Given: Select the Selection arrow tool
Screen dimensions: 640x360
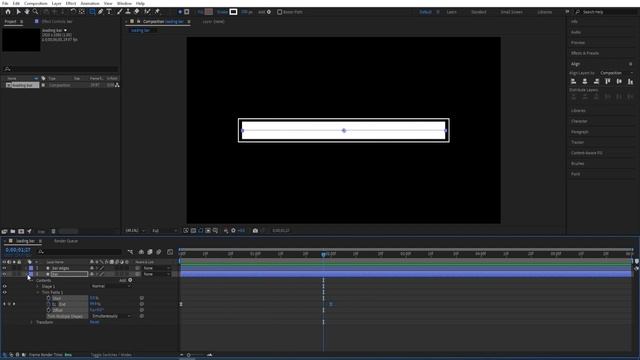Looking at the screenshot, I should [x=18, y=12].
